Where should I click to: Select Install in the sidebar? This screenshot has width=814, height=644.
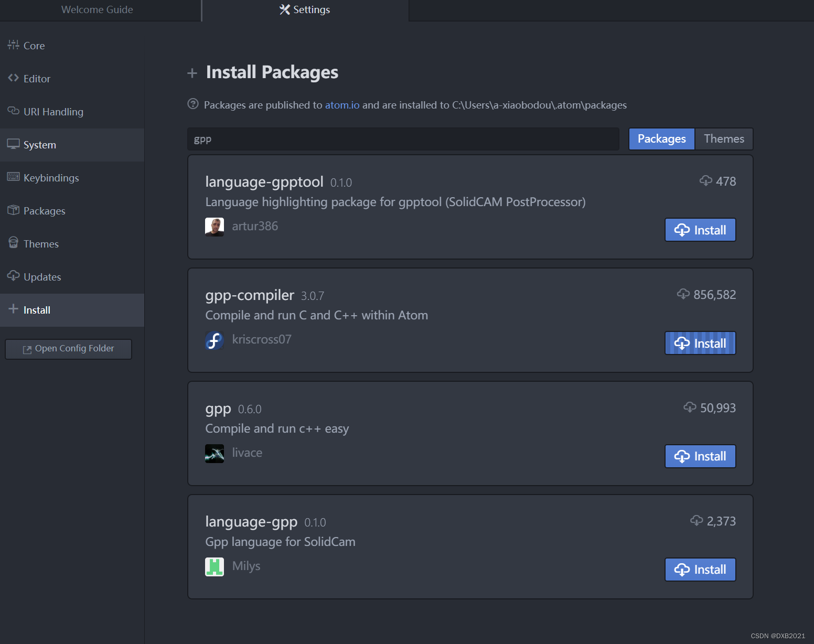point(72,310)
